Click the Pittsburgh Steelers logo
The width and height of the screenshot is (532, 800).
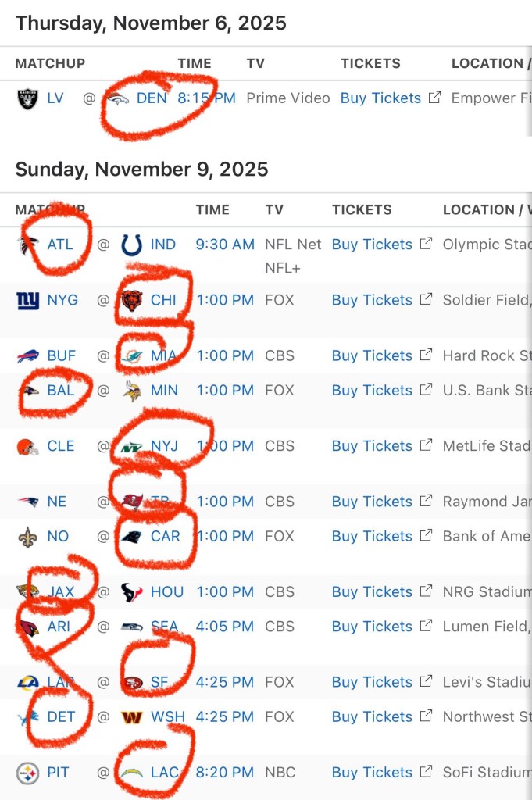(x=27, y=773)
